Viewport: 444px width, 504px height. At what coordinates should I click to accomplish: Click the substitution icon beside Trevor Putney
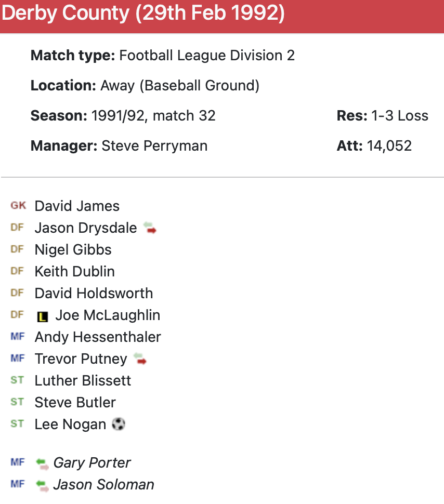pos(140,359)
